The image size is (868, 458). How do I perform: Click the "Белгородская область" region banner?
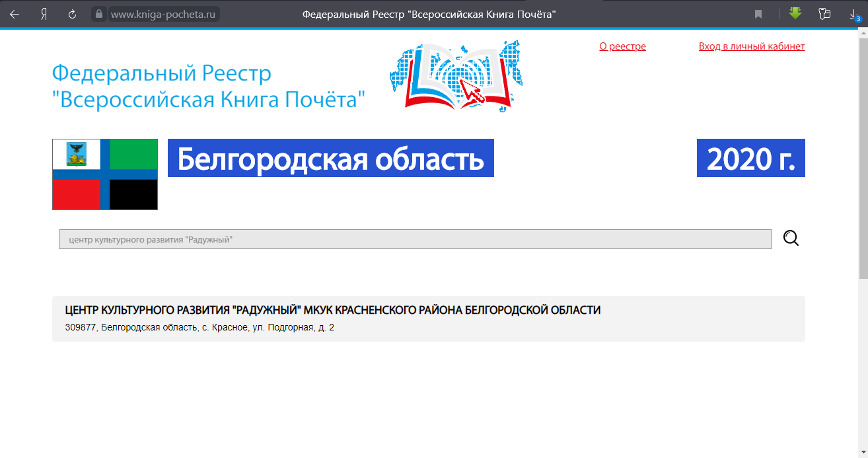[x=330, y=159]
